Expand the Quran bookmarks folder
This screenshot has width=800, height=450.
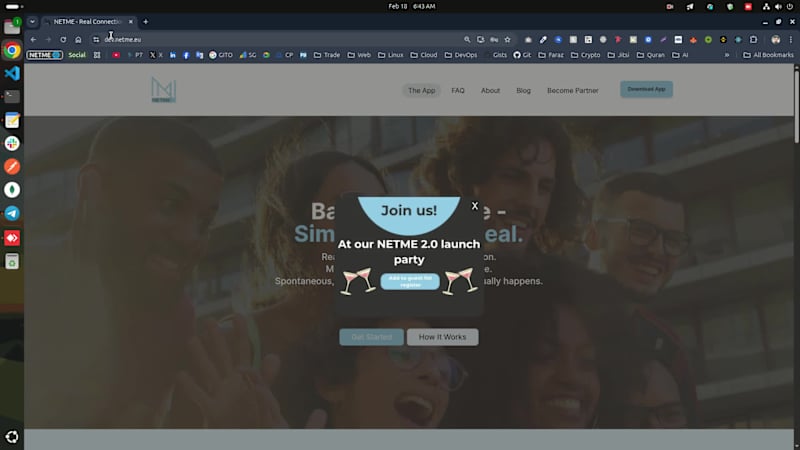[x=651, y=55]
